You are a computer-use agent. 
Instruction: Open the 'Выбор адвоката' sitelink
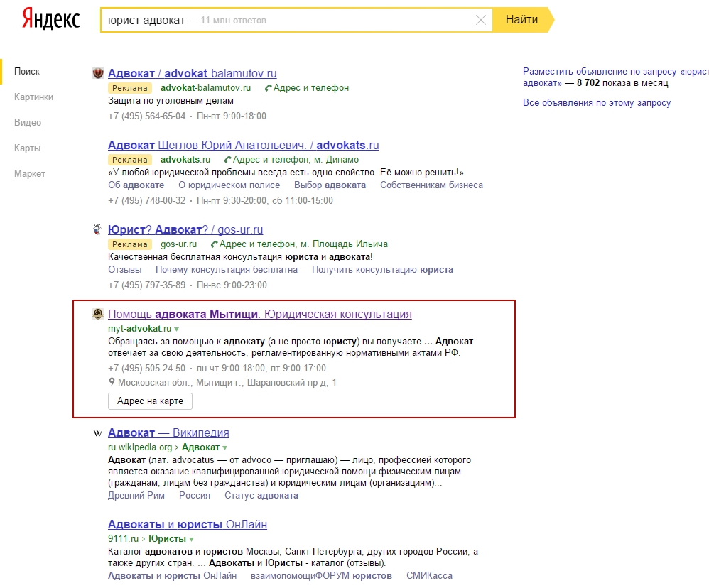coord(330,185)
